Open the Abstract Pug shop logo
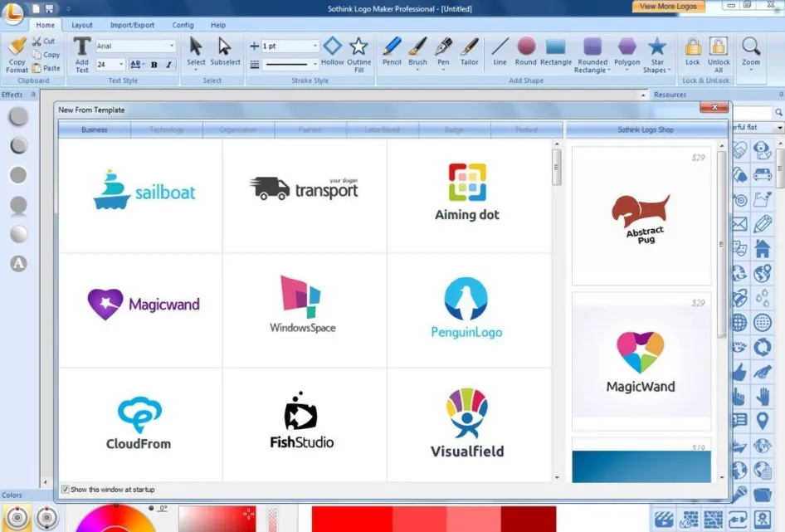The width and height of the screenshot is (785, 532). coord(641,216)
